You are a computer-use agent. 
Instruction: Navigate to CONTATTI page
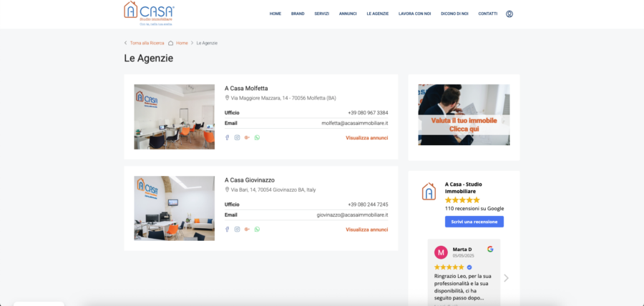pos(488,14)
